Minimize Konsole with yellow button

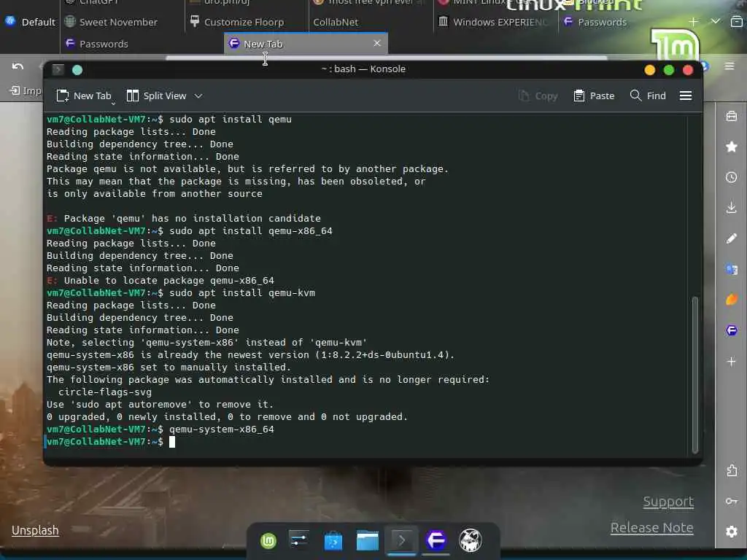(x=649, y=70)
